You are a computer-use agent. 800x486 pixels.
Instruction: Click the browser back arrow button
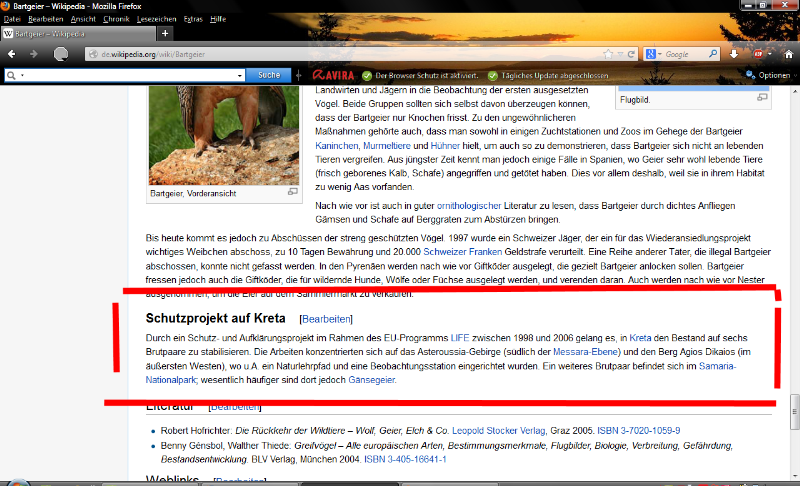coord(12,53)
